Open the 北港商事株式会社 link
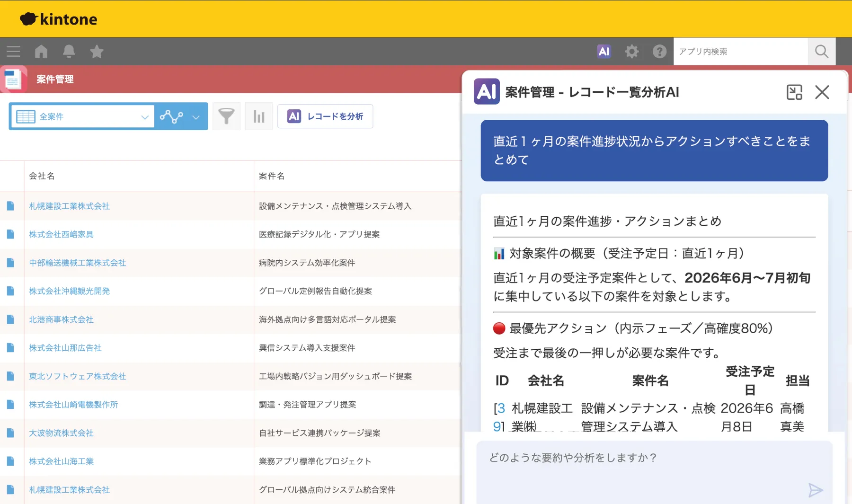The height and width of the screenshot is (504, 852). (x=62, y=319)
